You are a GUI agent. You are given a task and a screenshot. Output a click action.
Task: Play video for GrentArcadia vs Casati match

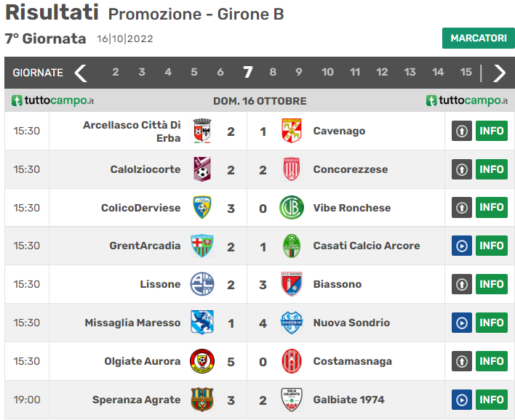[462, 246]
